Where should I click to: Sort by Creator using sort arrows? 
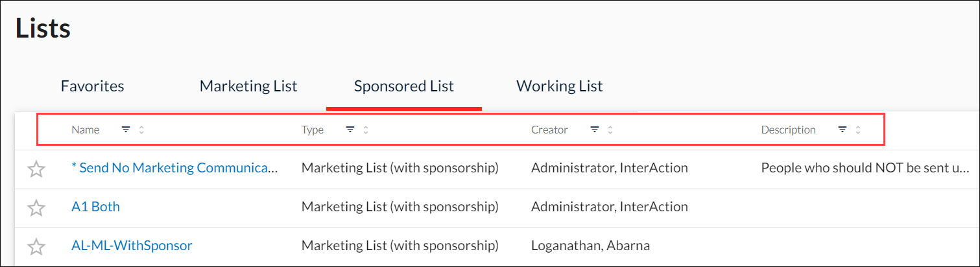click(610, 130)
